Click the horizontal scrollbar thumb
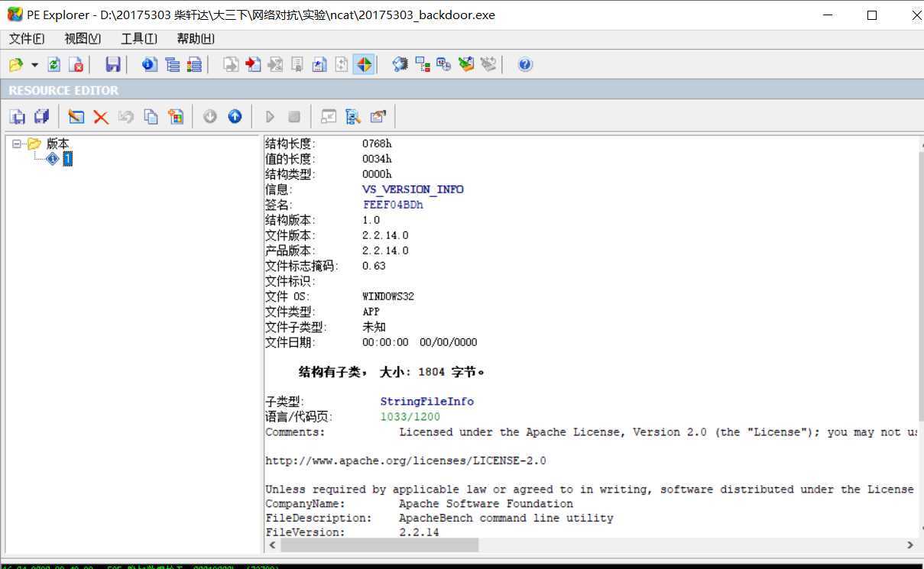The image size is (924, 569). (x=379, y=545)
